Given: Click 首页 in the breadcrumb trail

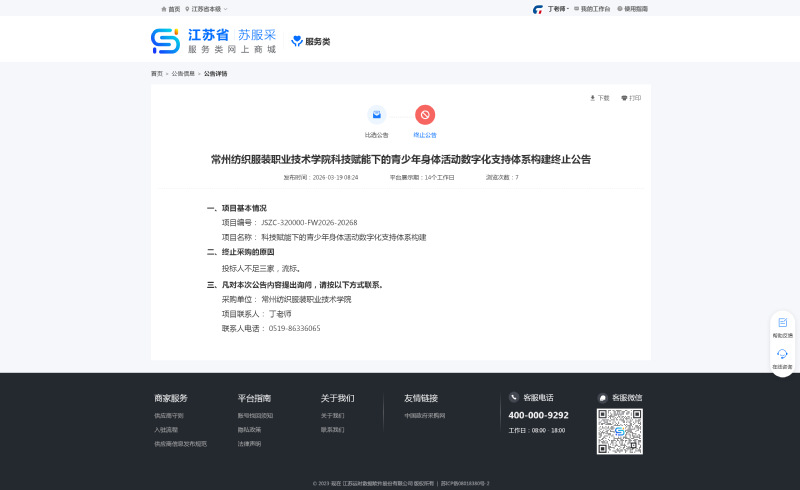Looking at the screenshot, I should [156, 74].
